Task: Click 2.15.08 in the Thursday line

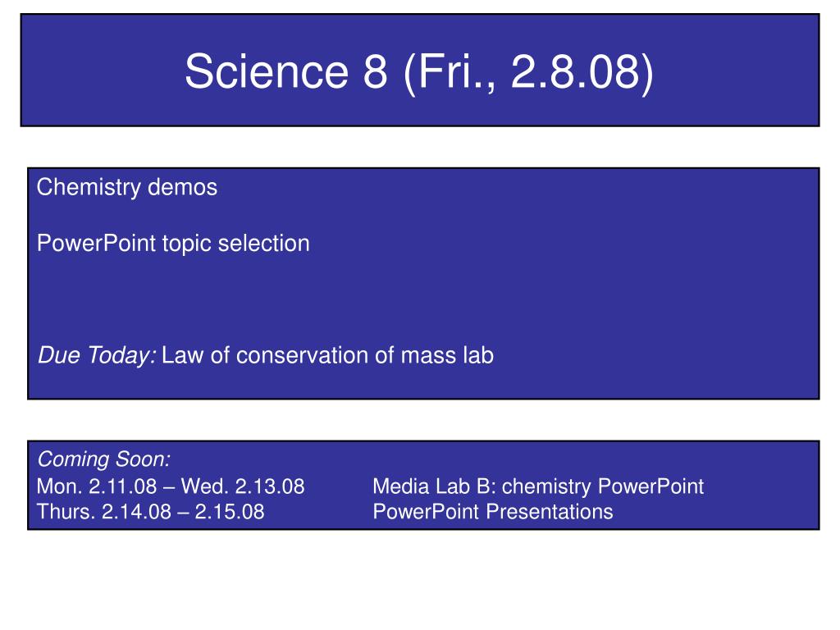Action: pyautogui.click(x=230, y=512)
